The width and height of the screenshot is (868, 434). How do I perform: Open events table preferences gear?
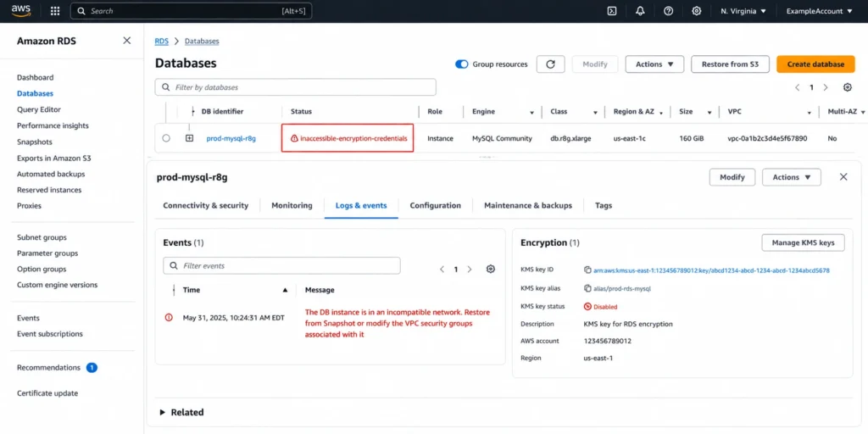coord(490,269)
